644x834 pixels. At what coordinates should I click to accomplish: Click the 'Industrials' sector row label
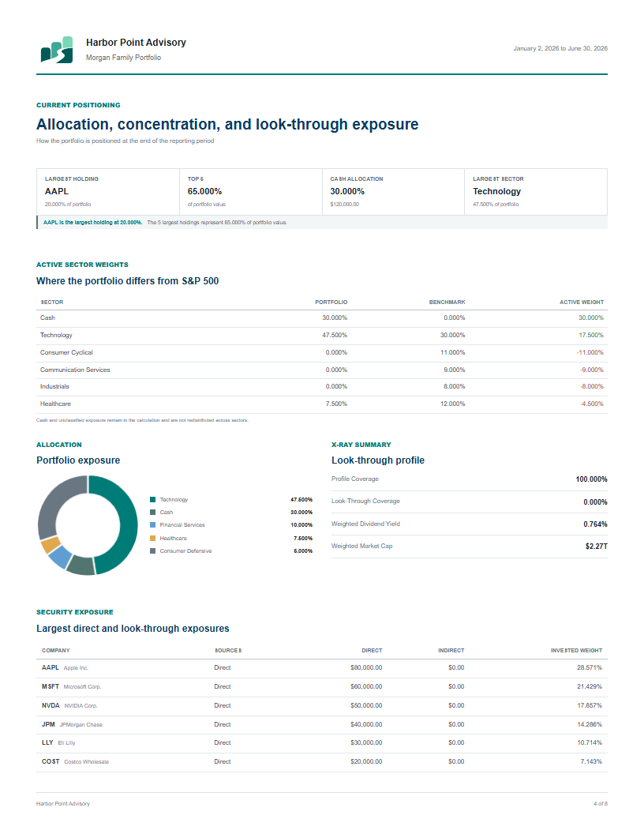click(54, 387)
